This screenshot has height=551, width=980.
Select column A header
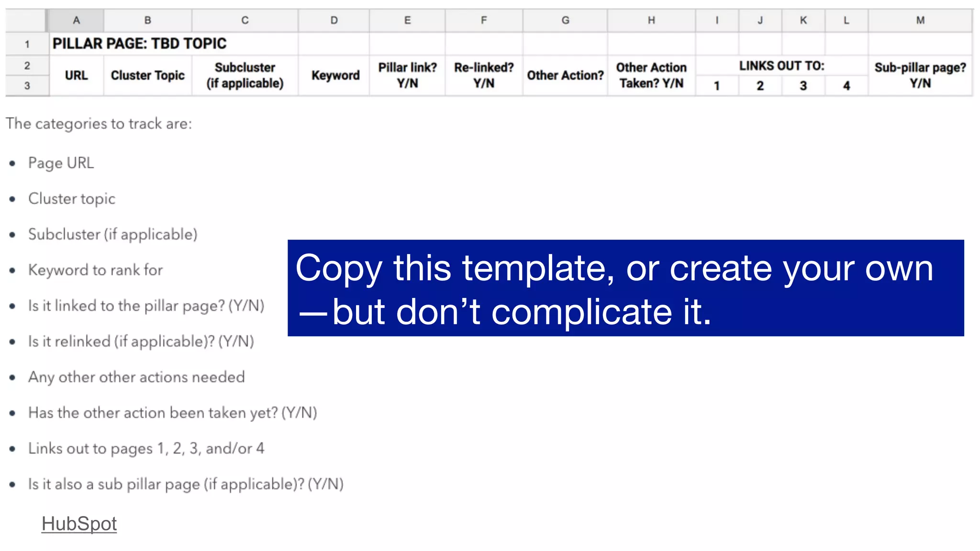(x=77, y=21)
